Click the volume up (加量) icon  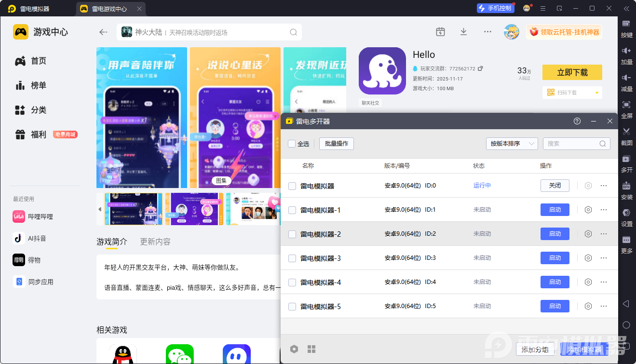coord(626,51)
